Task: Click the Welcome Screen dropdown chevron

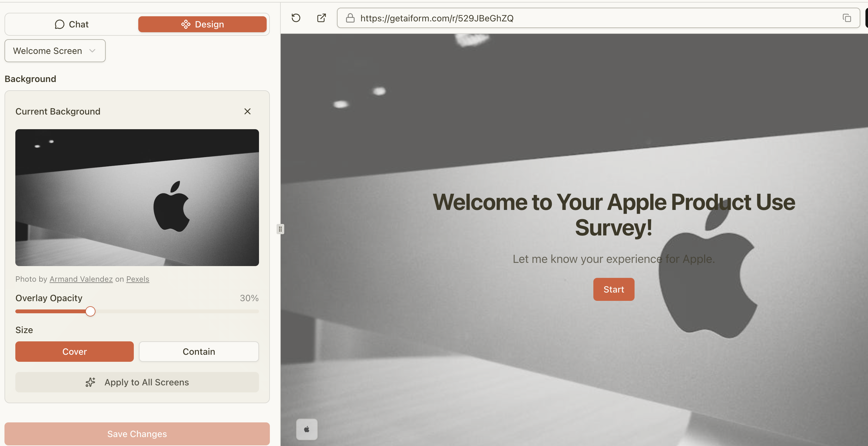Action: coord(92,51)
